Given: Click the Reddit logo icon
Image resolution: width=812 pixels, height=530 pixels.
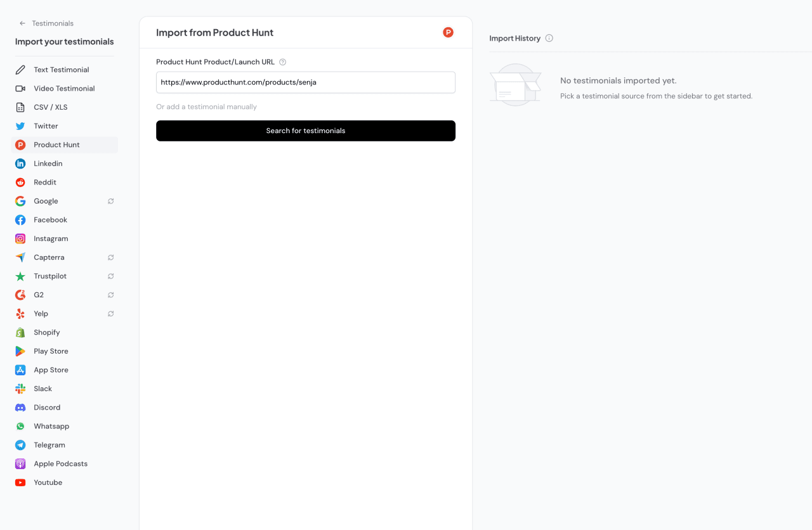Looking at the screenshot, I should 20,183.
